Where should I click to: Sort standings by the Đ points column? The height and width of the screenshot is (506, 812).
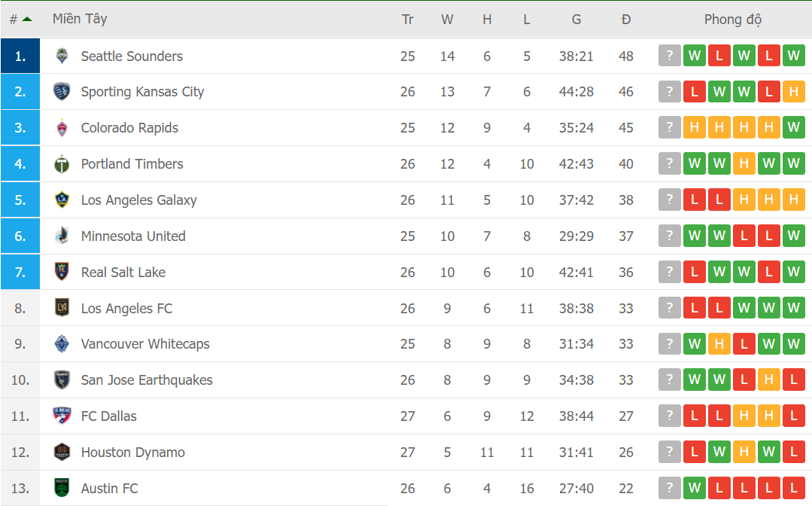pyautogui.click(x=626, y=20)
